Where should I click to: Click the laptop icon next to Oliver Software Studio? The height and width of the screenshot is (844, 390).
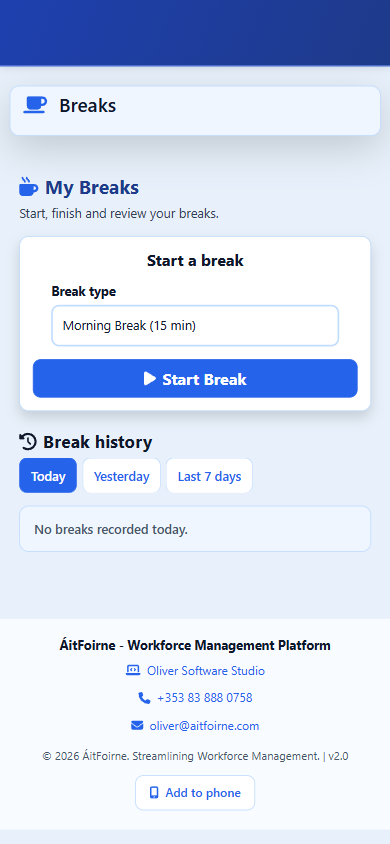click(x=133, y=670)
